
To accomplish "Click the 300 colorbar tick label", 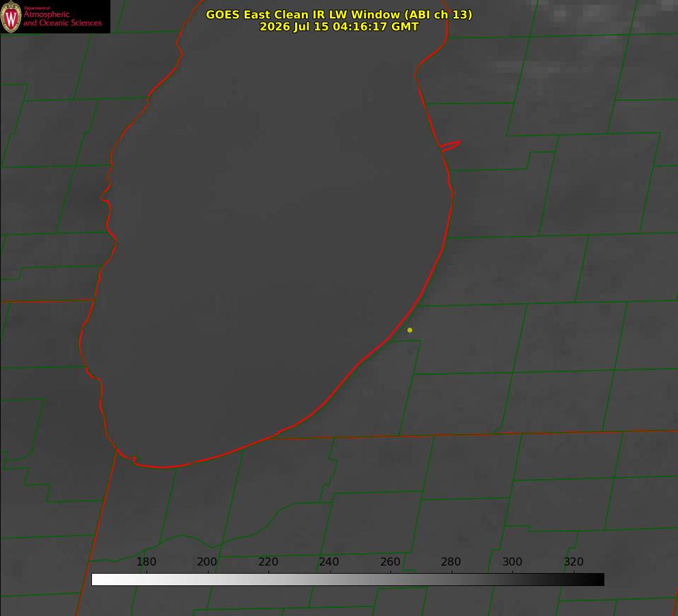I will tap(512, 561).
